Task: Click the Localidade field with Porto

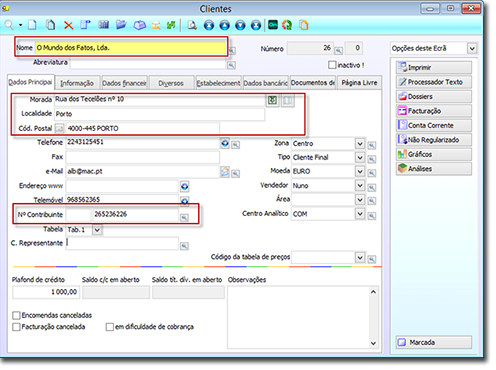Action: (160, 114)
